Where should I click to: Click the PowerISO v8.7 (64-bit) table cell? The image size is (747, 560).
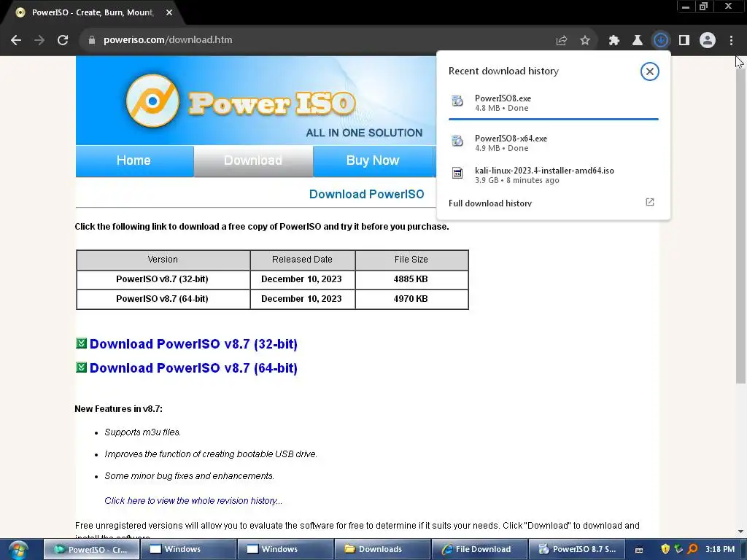click(x=163, y=299)
